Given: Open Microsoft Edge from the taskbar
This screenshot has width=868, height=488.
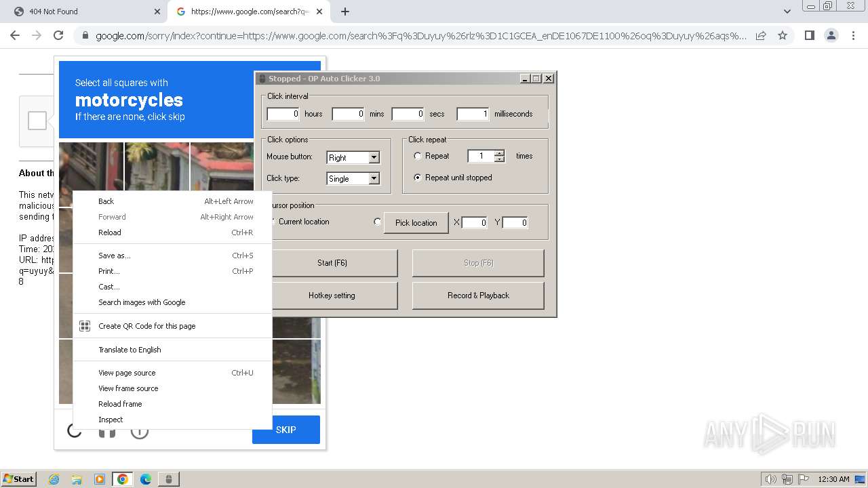Looking at the screenshot, I should point(146,479).
